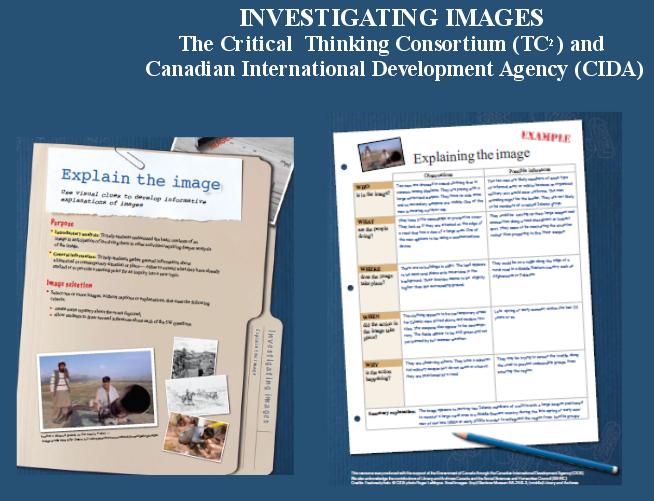The image size is (654, 501).
Task: Click the Possible inferences column header
Action: tap(530, 170)
